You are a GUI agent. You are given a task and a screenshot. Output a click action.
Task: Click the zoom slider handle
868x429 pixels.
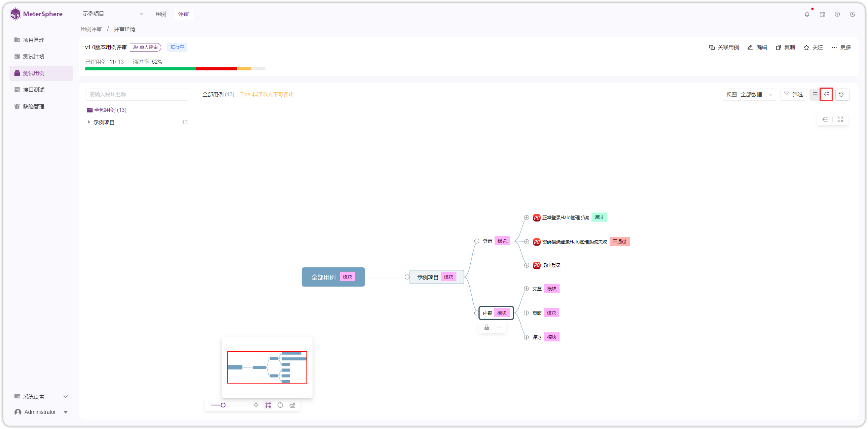tap(223, 405)
